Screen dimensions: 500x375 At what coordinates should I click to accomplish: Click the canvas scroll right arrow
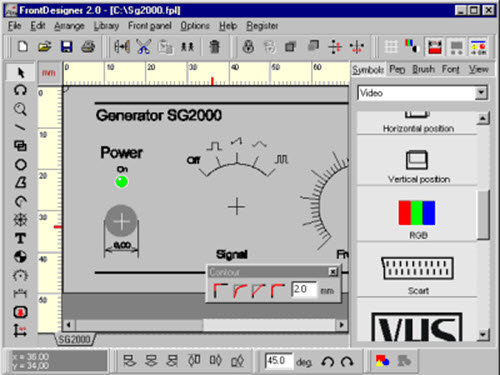pyautogui.click(x=341, y=325)
